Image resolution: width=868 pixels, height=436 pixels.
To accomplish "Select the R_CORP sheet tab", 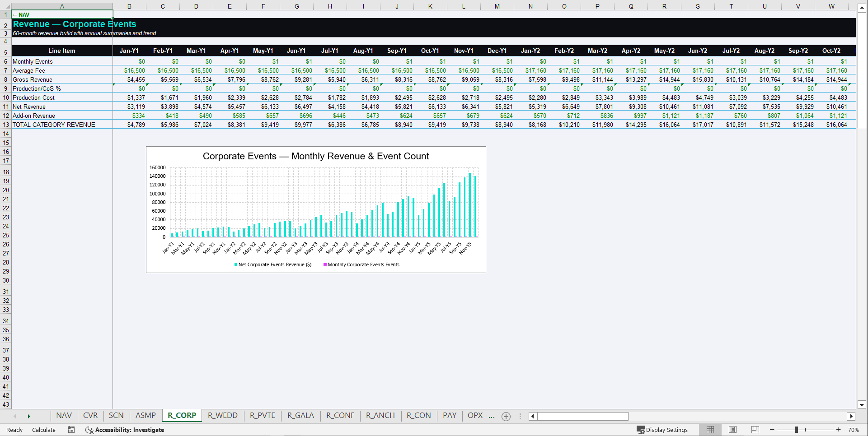I will click(182, 416).
